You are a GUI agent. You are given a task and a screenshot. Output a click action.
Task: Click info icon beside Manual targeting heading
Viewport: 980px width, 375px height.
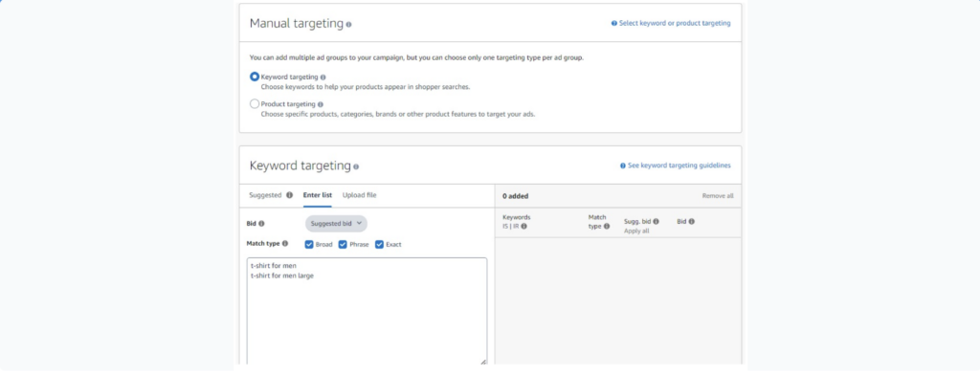pos(348,24)
